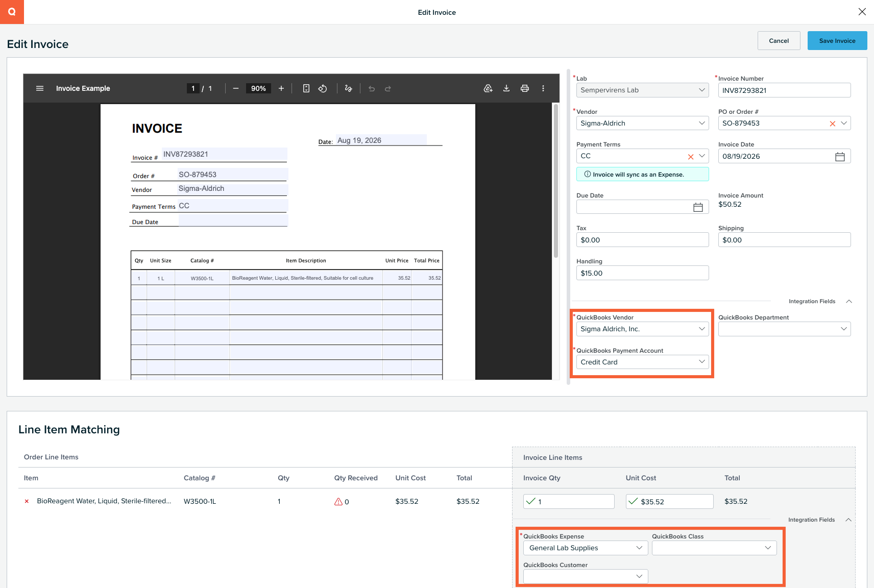Viewport: 874px width, 588px height.
Task: Edit the Shipping amount field
Action: coord(784,240)
